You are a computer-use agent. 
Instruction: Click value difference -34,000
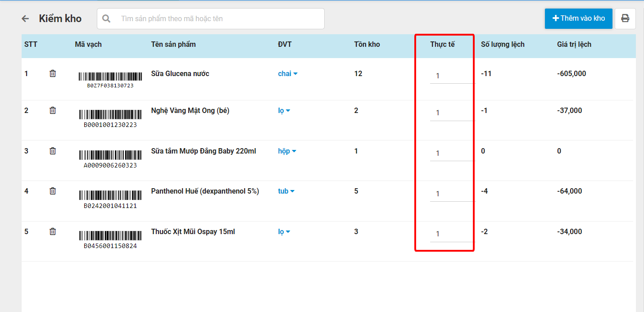570,231
